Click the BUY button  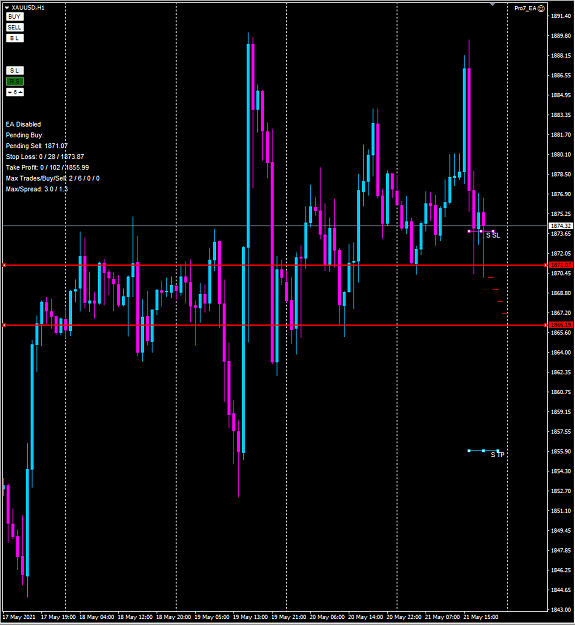click(x=15, y=17)
